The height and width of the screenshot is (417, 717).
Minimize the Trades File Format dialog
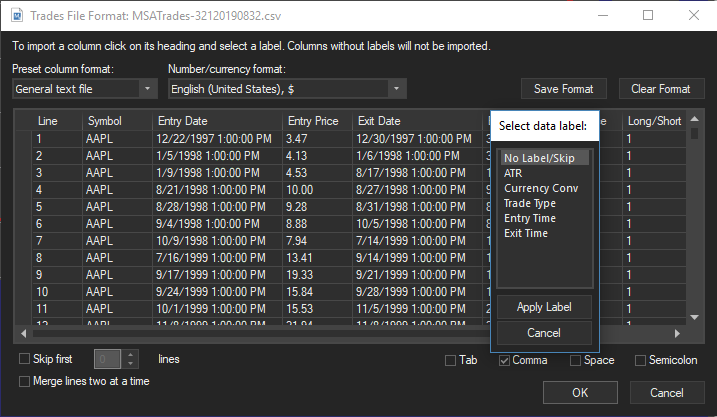[x=603, y=16]
